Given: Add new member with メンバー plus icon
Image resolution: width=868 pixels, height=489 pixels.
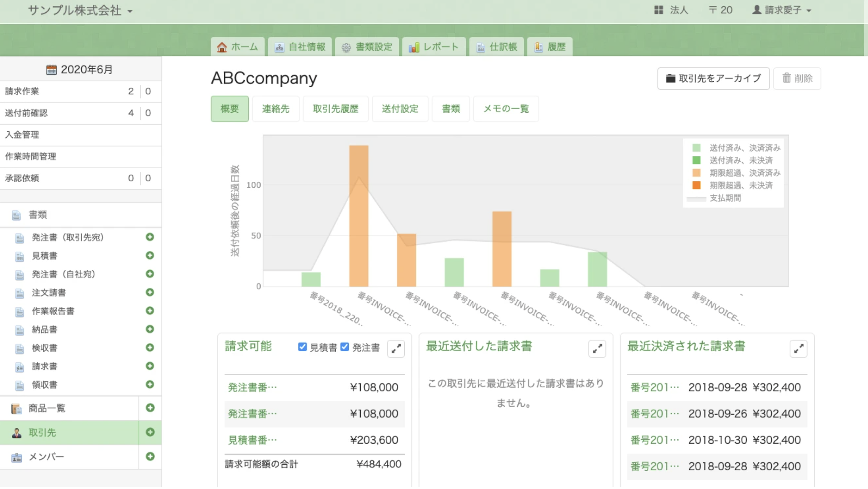Looking at the screenshot, I should pos(150,457).
